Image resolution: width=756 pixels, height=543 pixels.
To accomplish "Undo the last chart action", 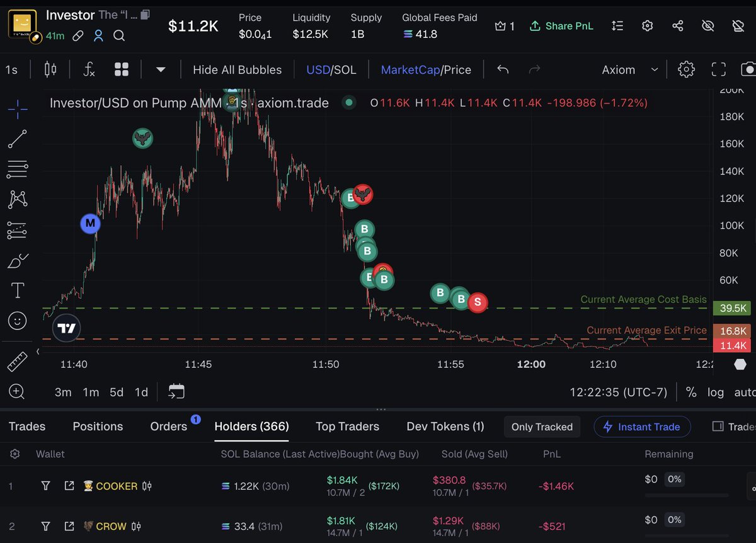I will tap(503, 69).
